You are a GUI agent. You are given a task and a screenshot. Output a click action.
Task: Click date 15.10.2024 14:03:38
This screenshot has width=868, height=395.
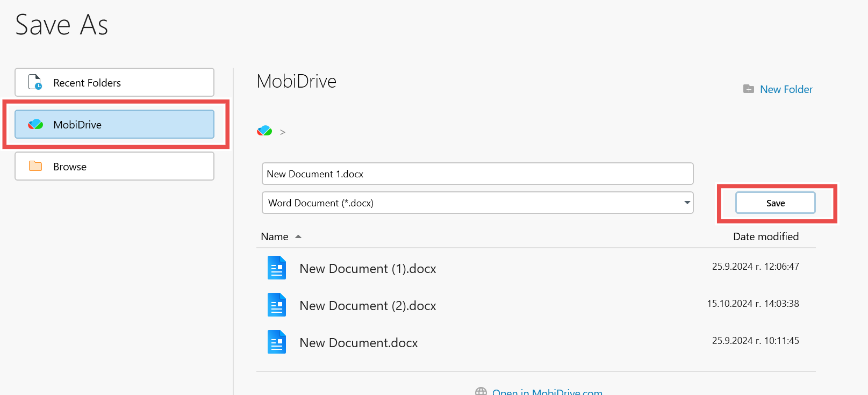(x=753, y=304)
